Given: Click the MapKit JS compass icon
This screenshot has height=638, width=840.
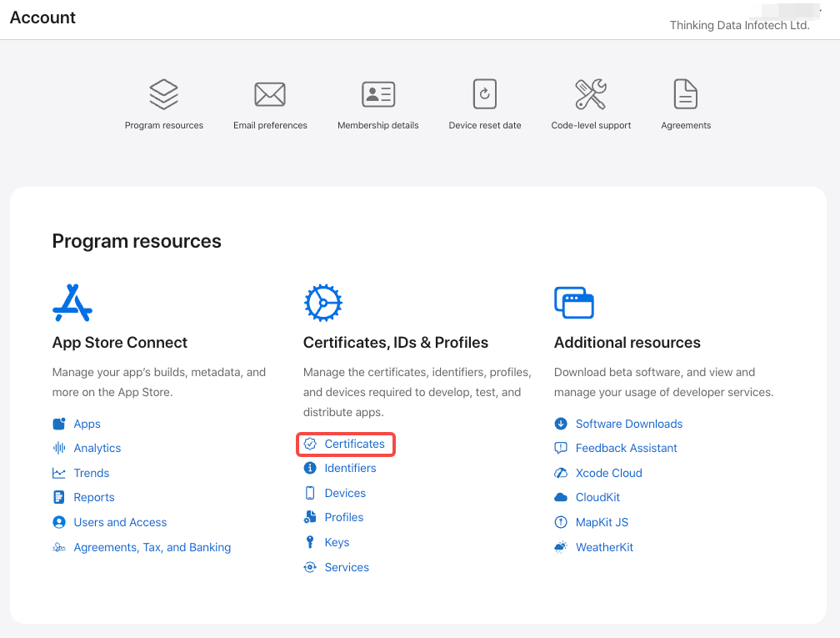Looking at the screenshot, I should pyautogui.click(x=561, y=522).
